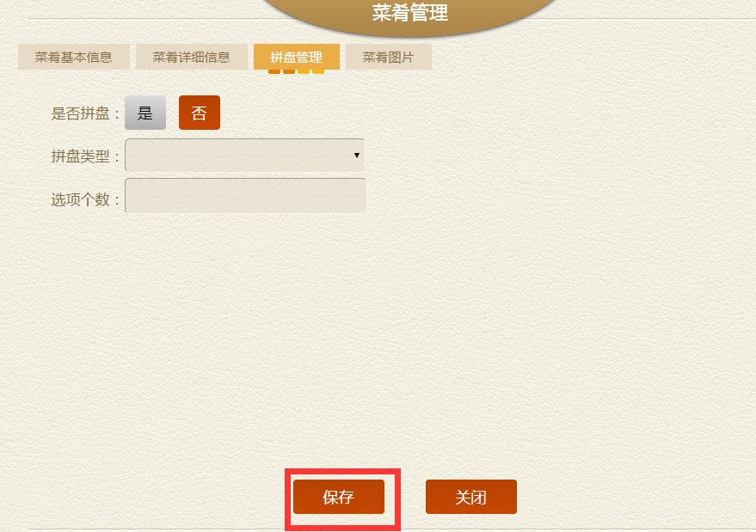Select 否 for 是否拼盘

(x=200, y=113)
